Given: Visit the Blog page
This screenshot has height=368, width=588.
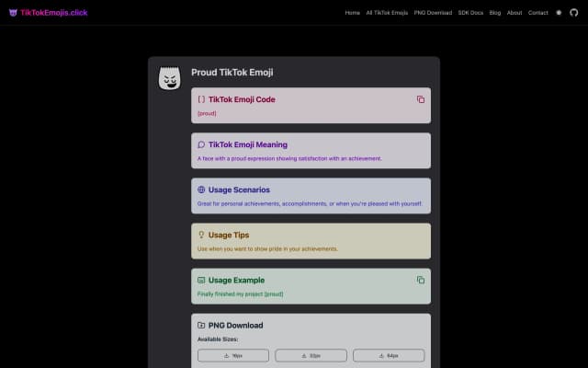Looking at the screenshot, I should pos(495,13).
